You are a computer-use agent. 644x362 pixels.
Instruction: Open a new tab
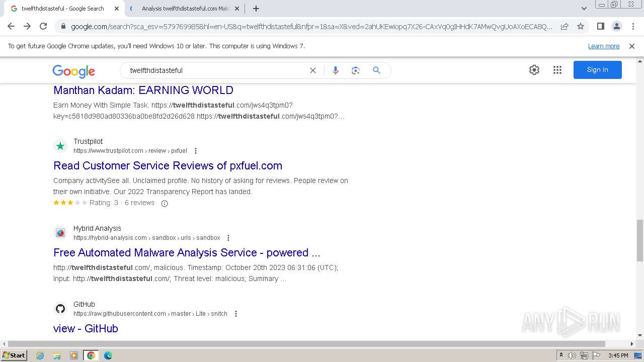(x=256, y=9)
